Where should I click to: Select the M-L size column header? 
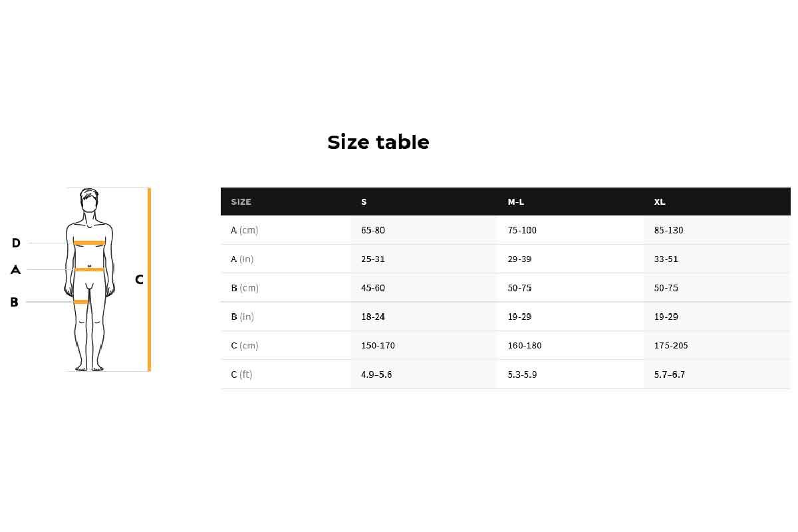[516, 201]
